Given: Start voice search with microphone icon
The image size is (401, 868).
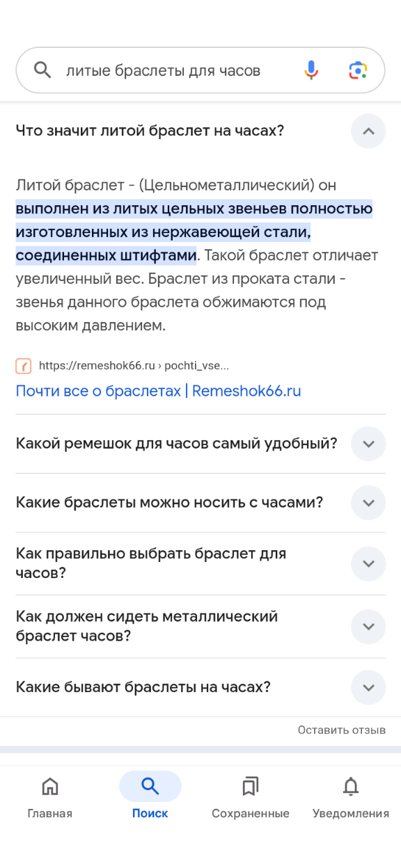Looking at the screenshot, I should 311,70.
